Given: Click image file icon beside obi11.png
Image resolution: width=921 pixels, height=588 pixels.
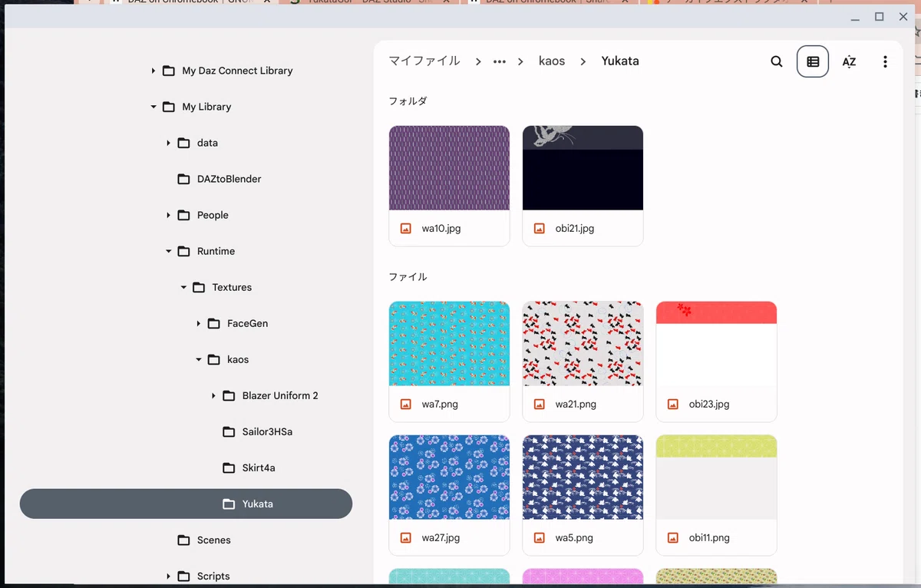Looking at the screenshot, I should 673,537.
